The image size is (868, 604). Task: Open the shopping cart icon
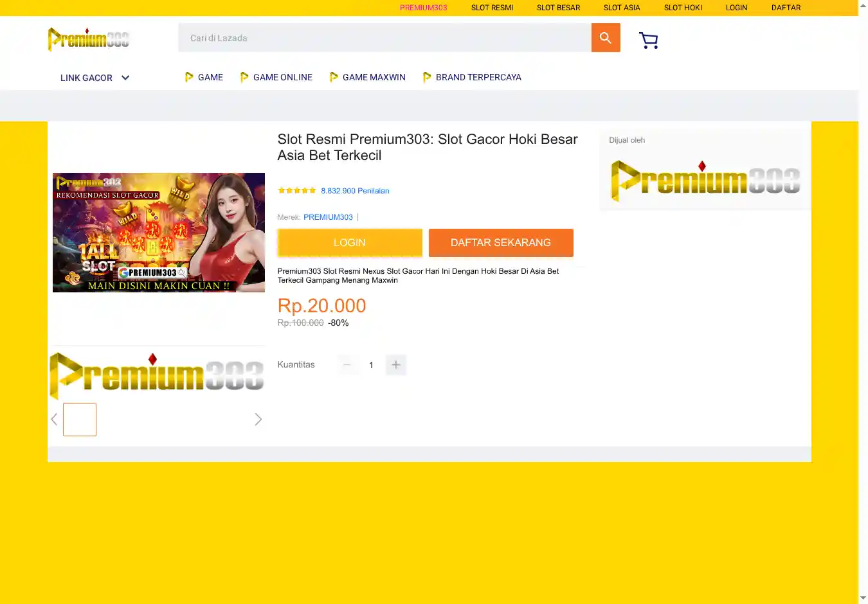pos(648,40)
